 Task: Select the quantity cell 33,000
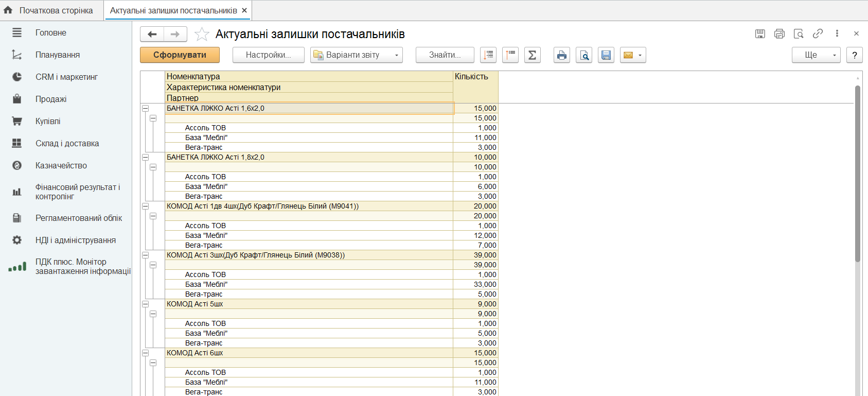475,284
